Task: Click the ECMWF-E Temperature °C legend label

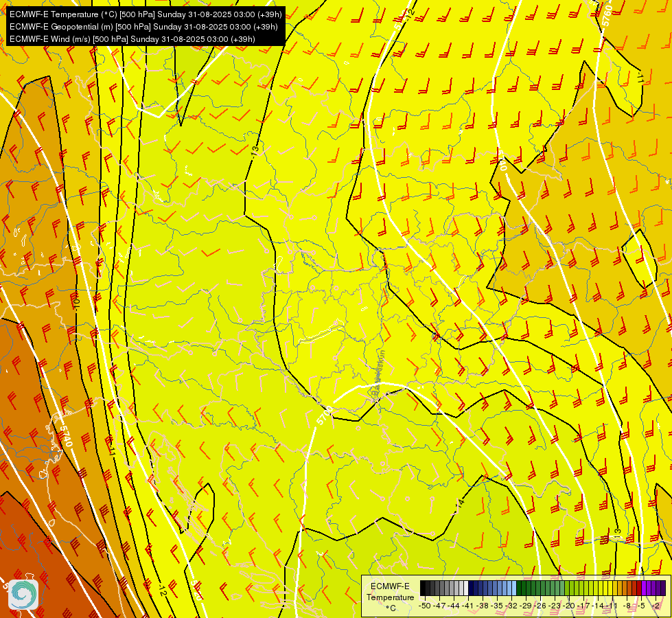Action: point(390,597)
